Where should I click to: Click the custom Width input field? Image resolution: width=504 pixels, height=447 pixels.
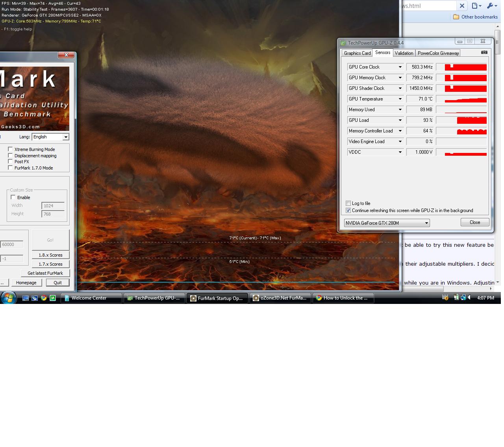tap(53, 205)
